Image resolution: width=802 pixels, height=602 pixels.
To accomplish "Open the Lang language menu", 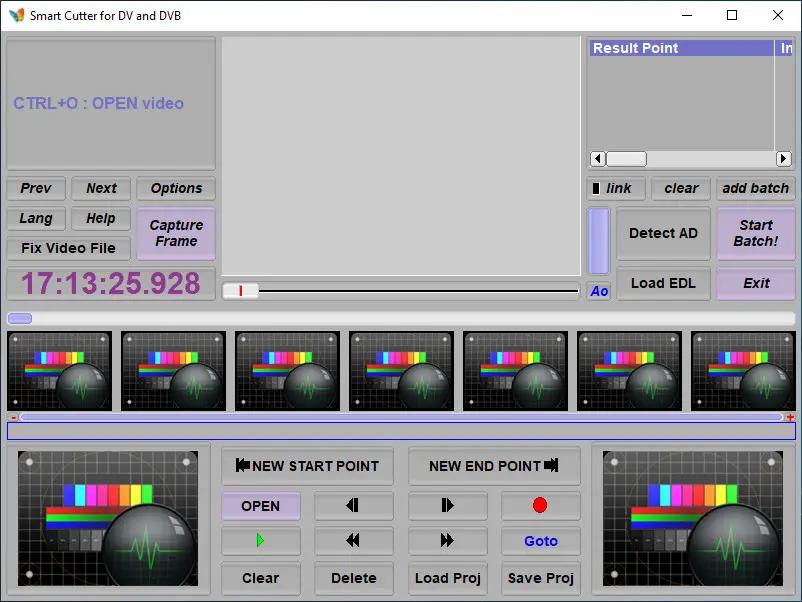I will coord(36,218).
